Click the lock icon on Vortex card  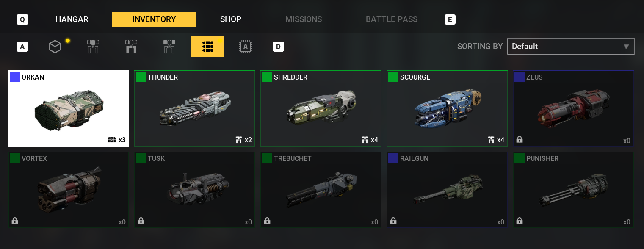coord(15,221)
